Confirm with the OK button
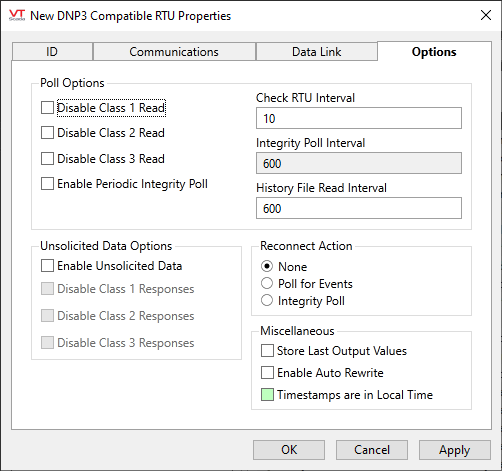 tap(289, 450)
